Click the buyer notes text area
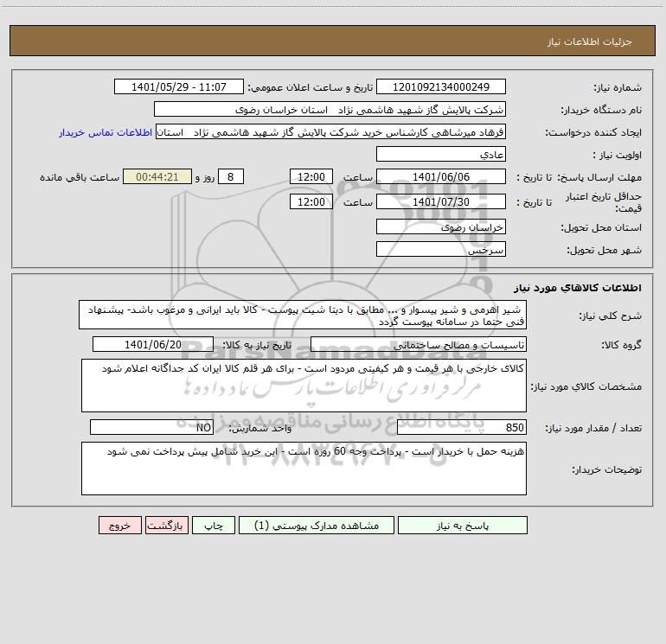The height and width of the screenshot is (644, 666). pos(304,469)
